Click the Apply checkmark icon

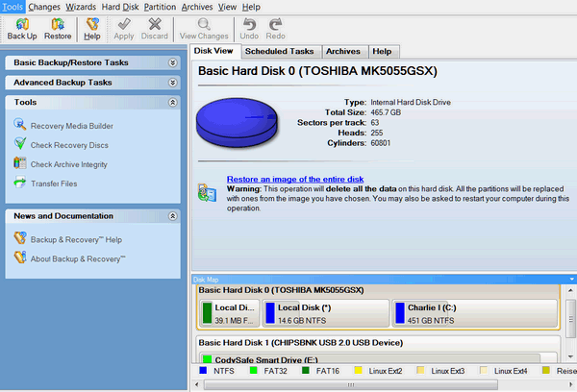tap(124, 24)
